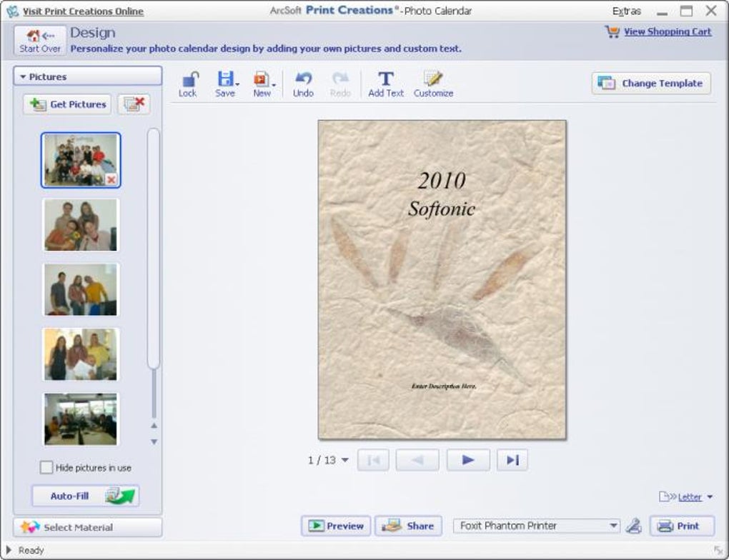Go to the first calendar page
This screenshot has width=729, height=560.
point(373,460)
